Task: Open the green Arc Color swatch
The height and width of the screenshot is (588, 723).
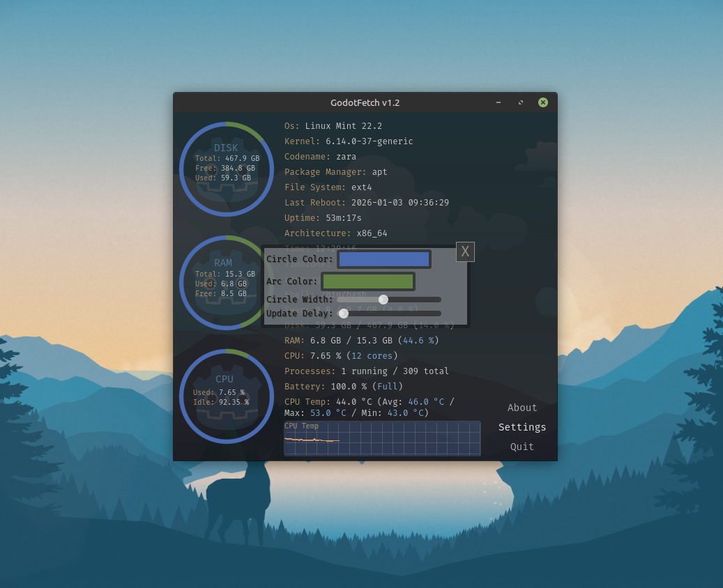Action: (x=368, y=281)
